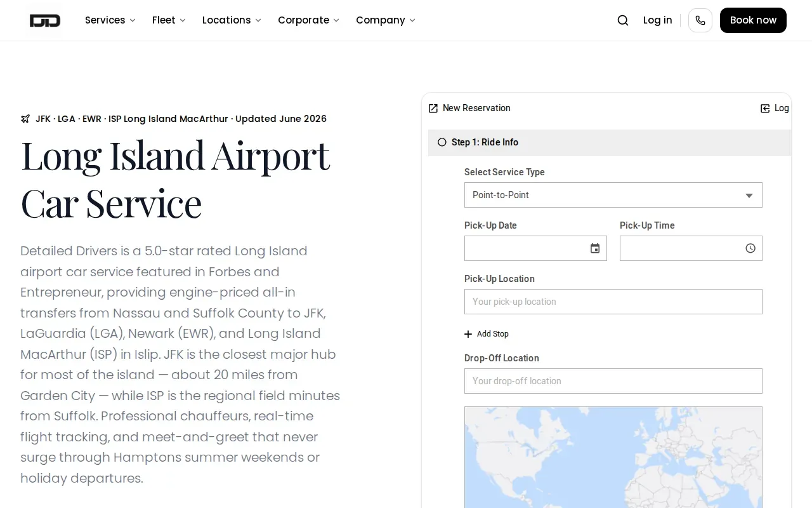Viewport: 812px width, 508px height.
Task: Click the Detailed Drivers logo
Action: (45, 20)
